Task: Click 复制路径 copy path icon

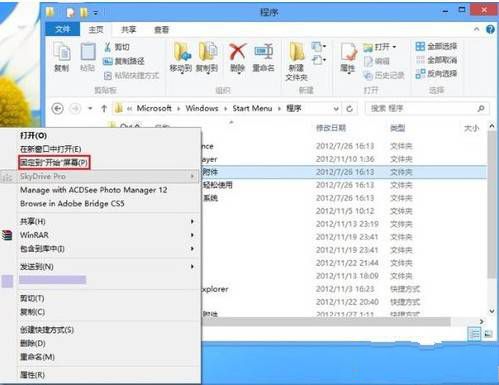Action: (108, 61)
